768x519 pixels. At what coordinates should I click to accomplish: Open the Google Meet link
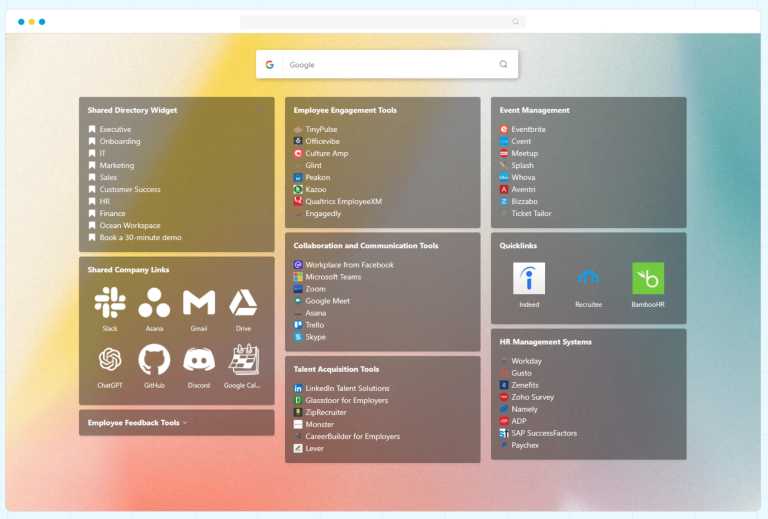[x=328, y=301]
